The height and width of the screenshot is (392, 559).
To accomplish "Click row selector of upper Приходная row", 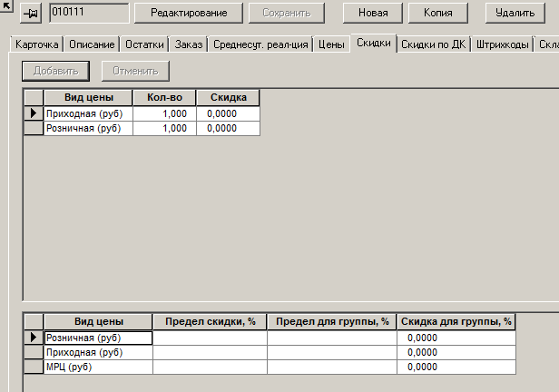I will [x=34, y=113].
